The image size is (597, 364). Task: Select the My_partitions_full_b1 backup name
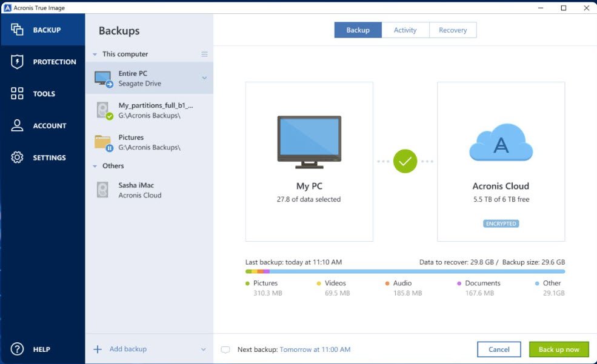[x=156, y=105]
